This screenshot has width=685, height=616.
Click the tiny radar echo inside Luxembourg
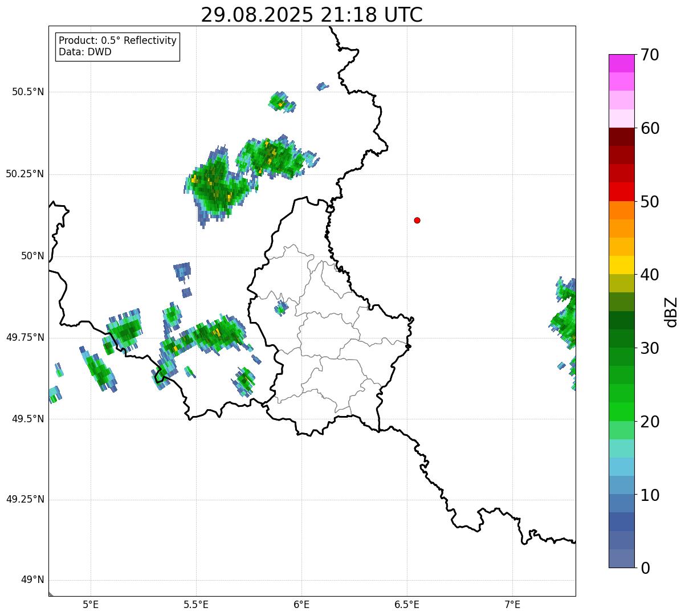click(x=282, y=308)
